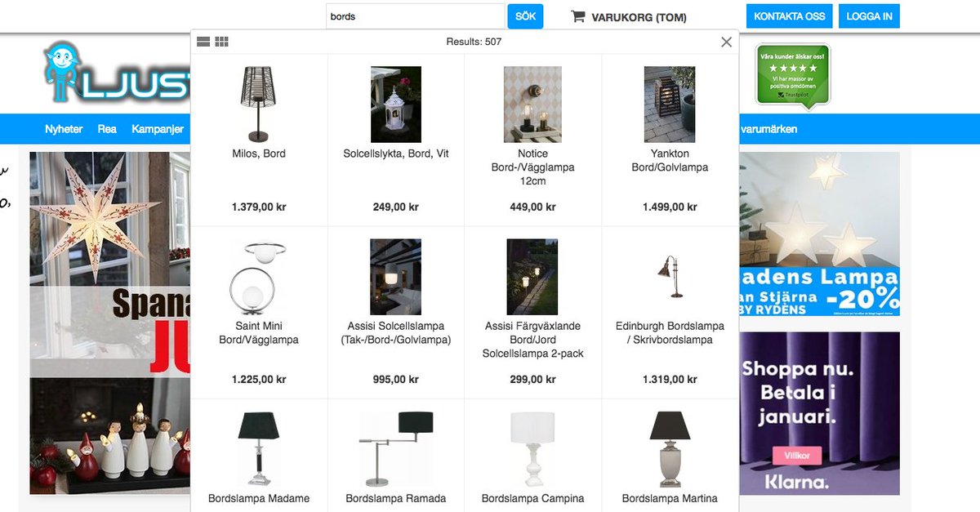980x512 pixels.
Task: Open Yankton Bord/Golvlampa thumbnail image
Action: pos(670,105)
